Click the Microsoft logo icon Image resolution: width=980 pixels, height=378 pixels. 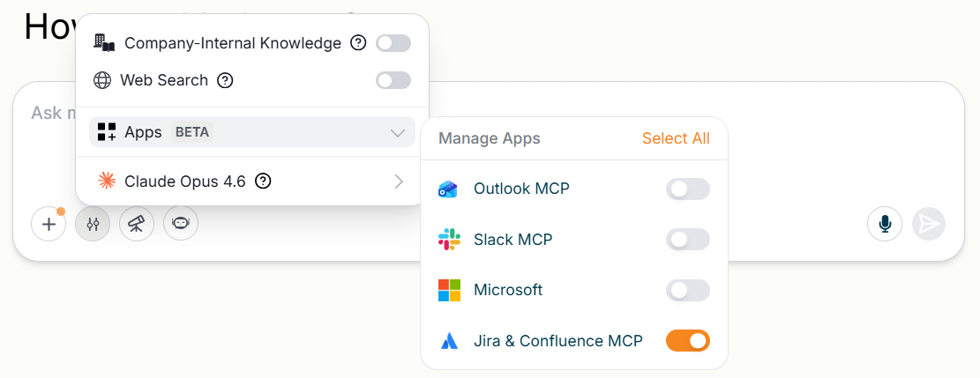click(x=449, y=290)
